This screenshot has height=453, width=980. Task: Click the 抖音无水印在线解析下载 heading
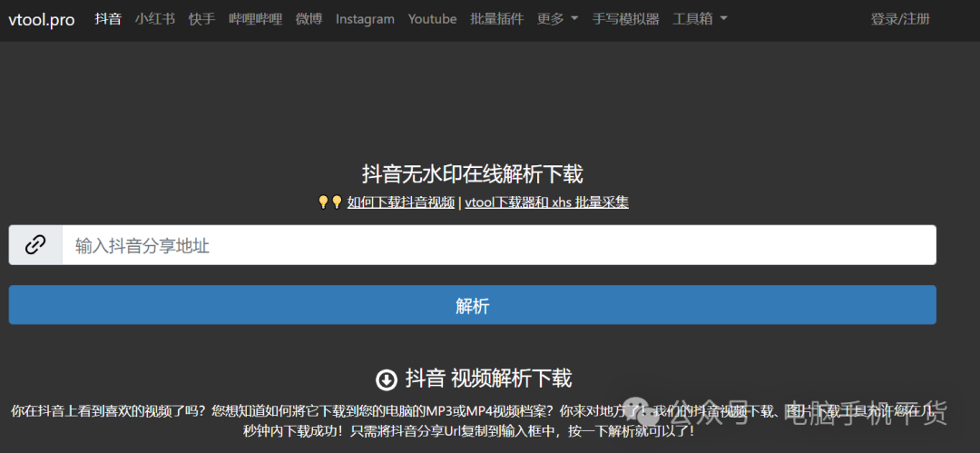[473, 174]
